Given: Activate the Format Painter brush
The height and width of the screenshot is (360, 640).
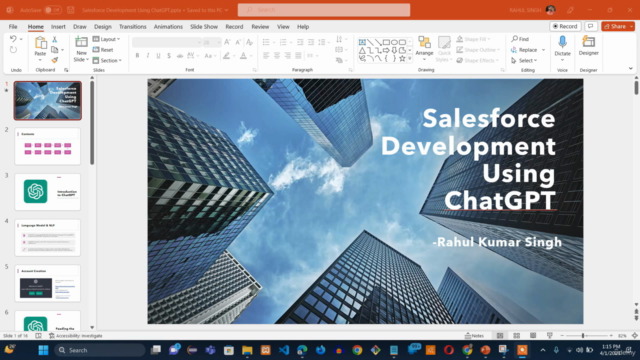Looking at the screenshot, I should [x=54, y=60].
